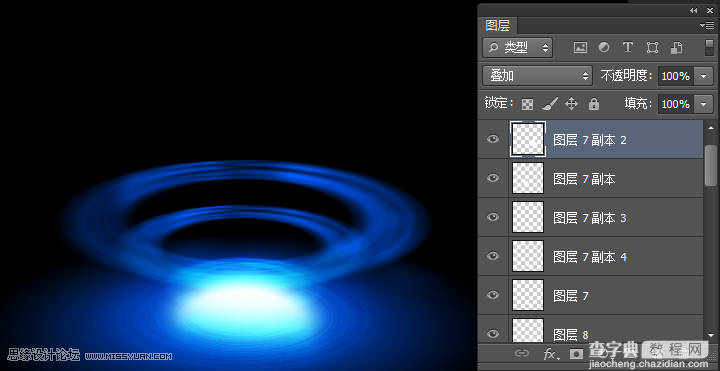720x371 pixels.
Task: Open the layers panel flyout menu
Action: click(707, 26)
